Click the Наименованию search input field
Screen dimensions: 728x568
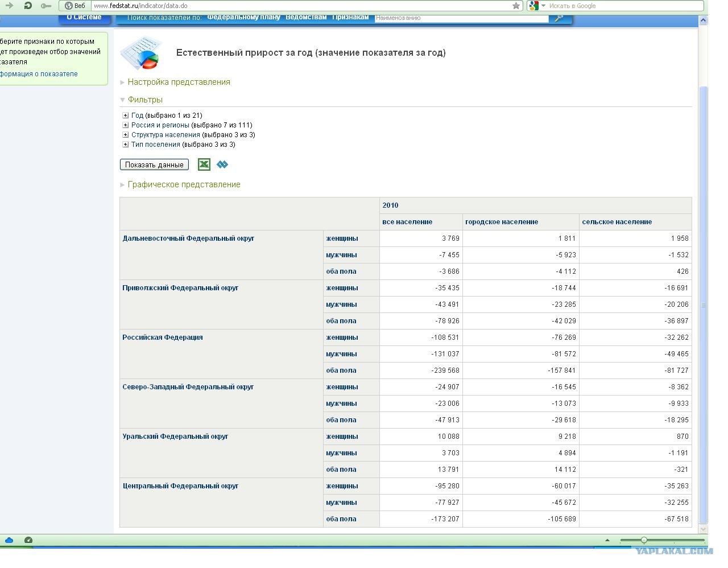tap(461, 18)
